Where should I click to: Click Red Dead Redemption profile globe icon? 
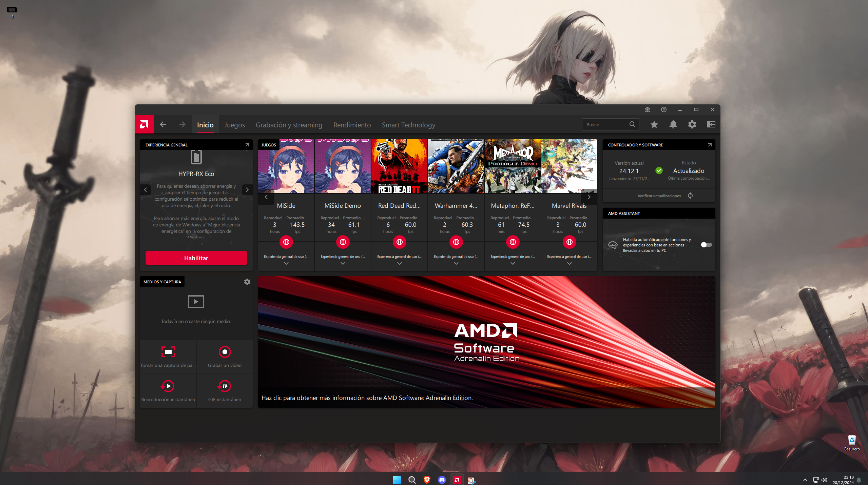pyautogui.click(x=400, y=242)
